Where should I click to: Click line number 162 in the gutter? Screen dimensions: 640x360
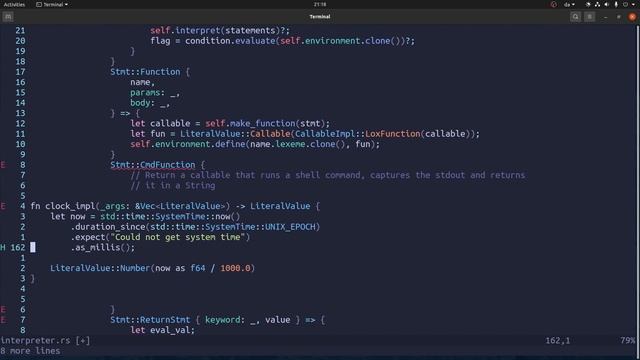click(18, 247)
